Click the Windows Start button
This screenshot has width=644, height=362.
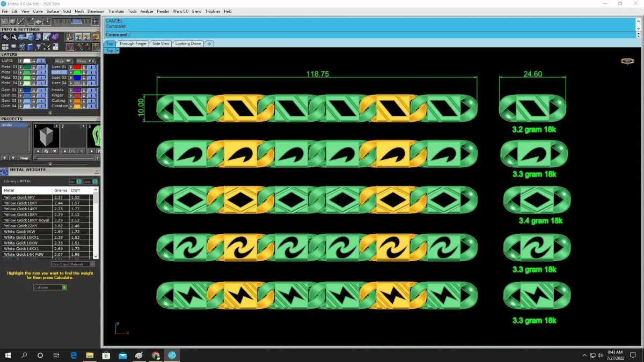click(x=8, y=355)
